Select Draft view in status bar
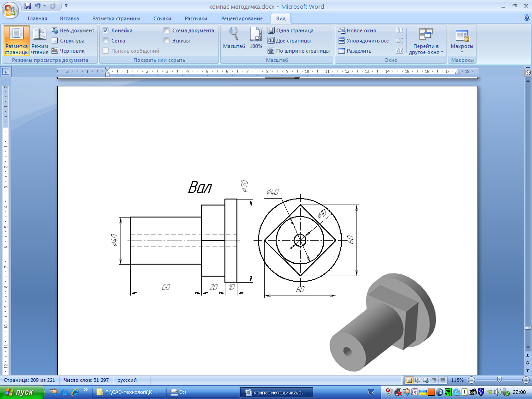The image size is (532, 399). [x=443, y=381]
